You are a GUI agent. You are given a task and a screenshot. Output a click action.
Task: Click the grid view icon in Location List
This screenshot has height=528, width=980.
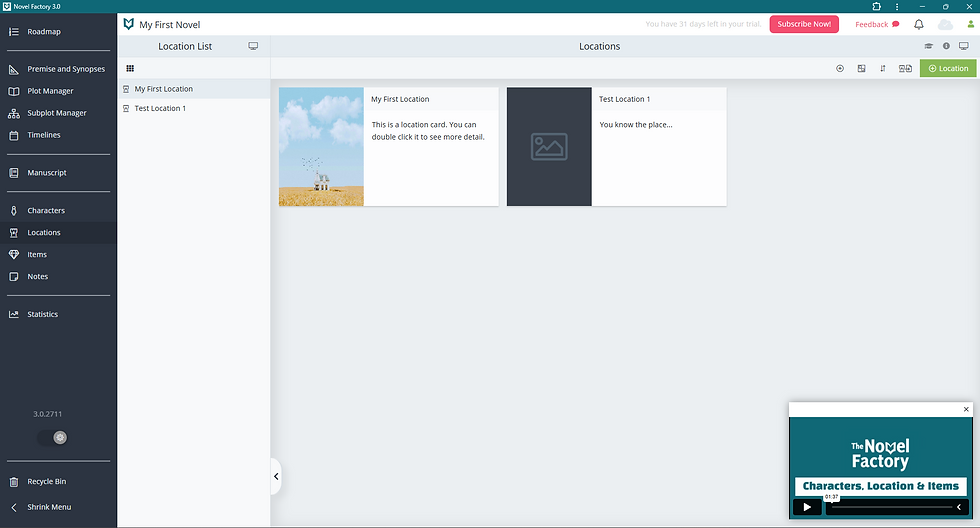(130, 68)
